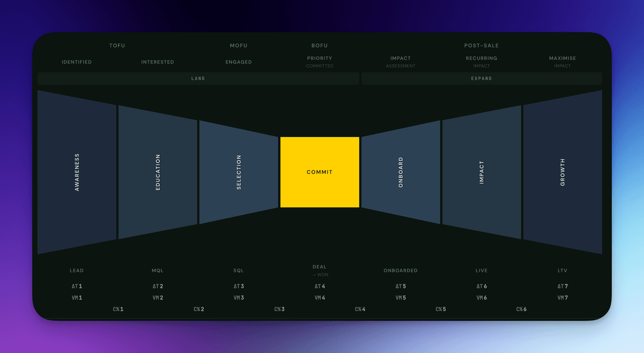Click the TOFU heading

pos(117,46)
